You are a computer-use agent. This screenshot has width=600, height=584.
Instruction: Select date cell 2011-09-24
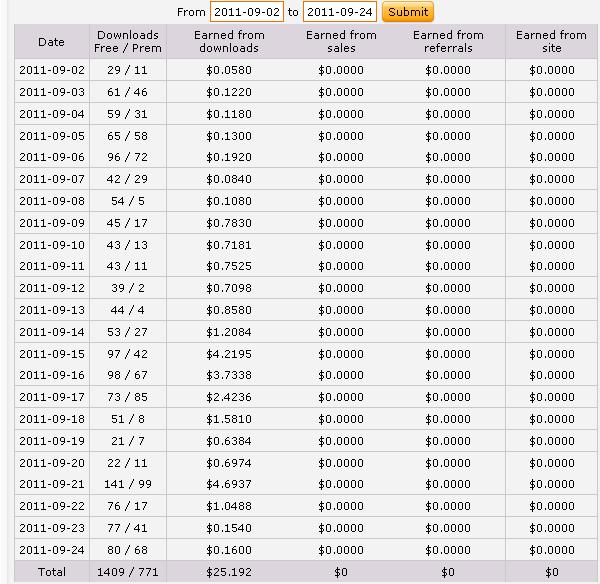[52, 550]
